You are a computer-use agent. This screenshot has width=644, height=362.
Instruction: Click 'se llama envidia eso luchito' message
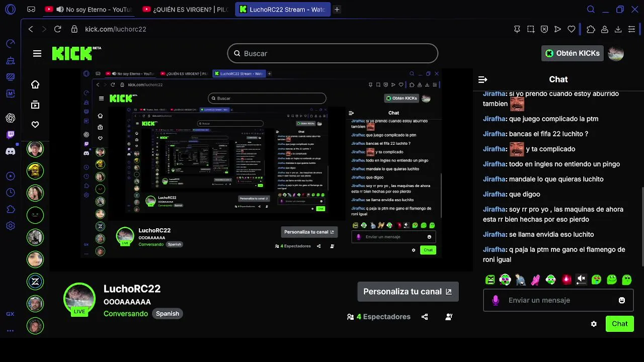click(538, 234)
